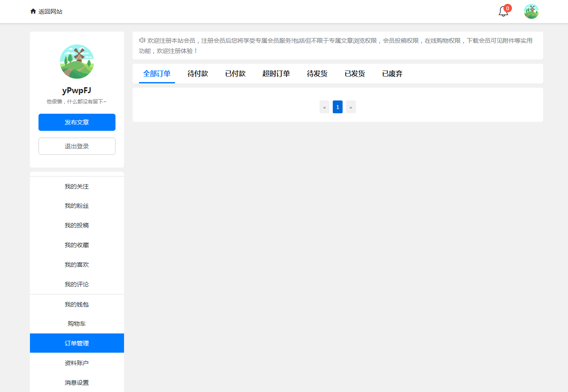Open the notification bell icon
Screen dimensions: 568x392
pyautogui.click(x=503, y=12)
